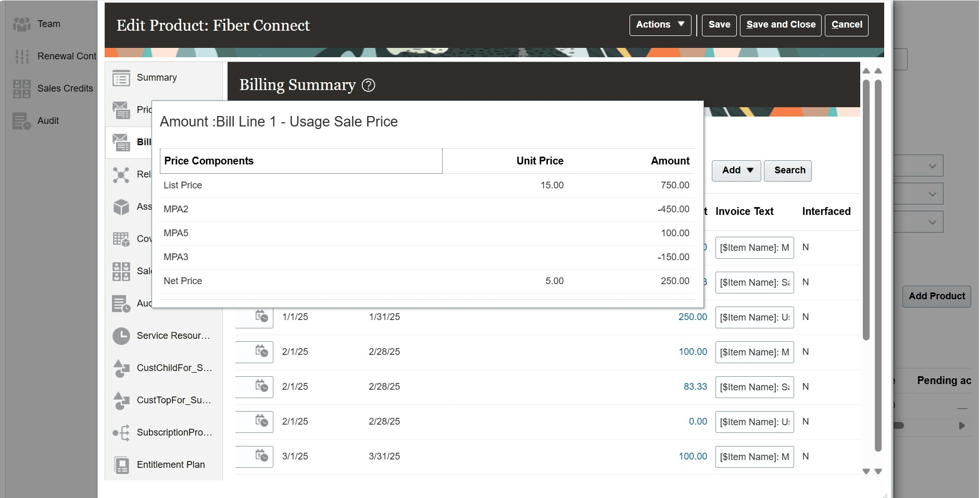Click the Price Components column header

click(x=301, y=161)
